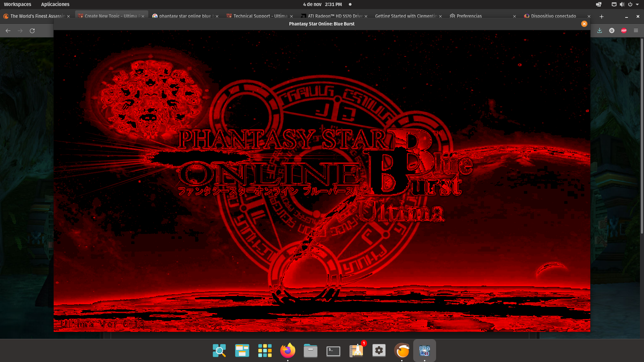This screenshot has width=644, height=362.
Task: Select the PSO BB dock icon
Action: [x=425, y=351]
